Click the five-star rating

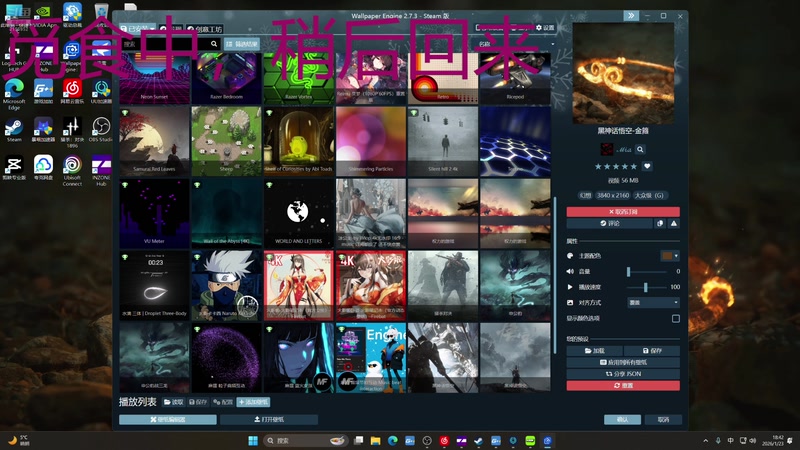[x=615, y=166]
